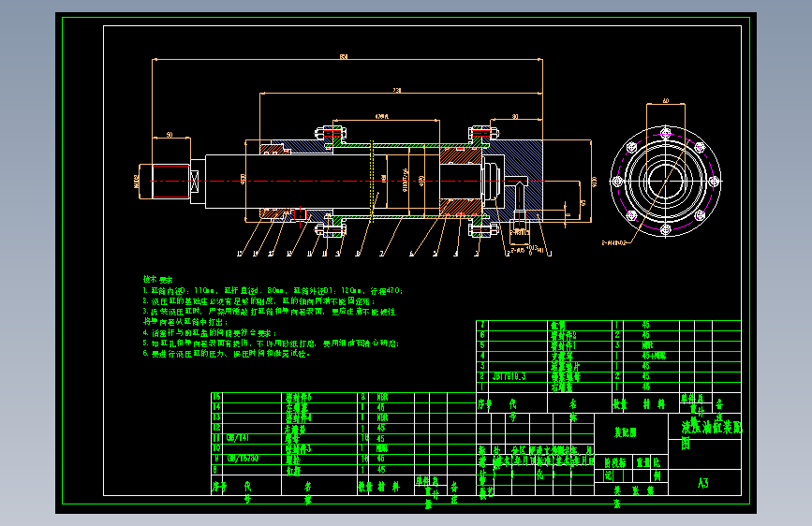This screenshot has height=526, width=812.
Task: Select the threaded rod end outlined in red
Action: tap(170, 182)
